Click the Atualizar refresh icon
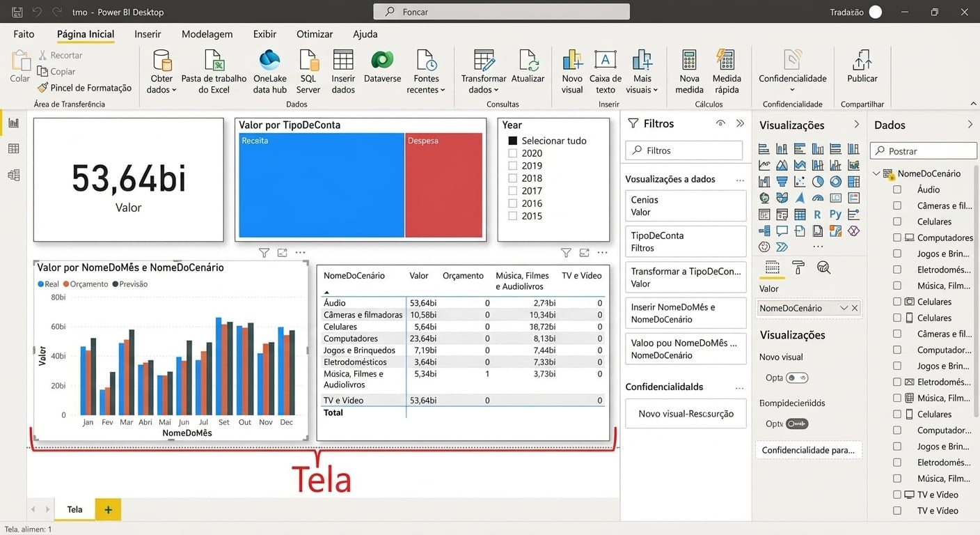 528,61
